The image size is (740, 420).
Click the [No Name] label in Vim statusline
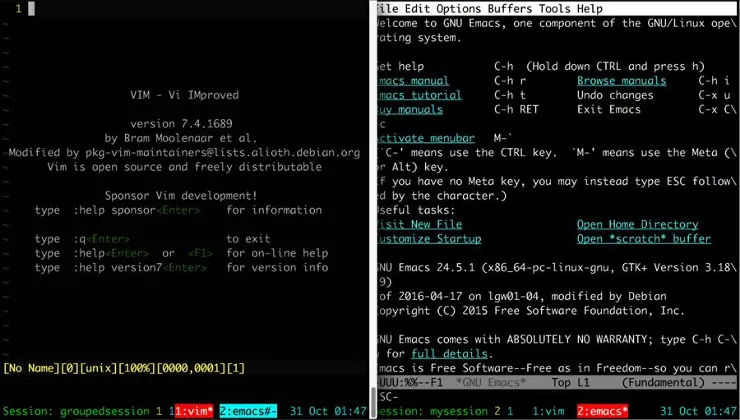click(32, 368)
